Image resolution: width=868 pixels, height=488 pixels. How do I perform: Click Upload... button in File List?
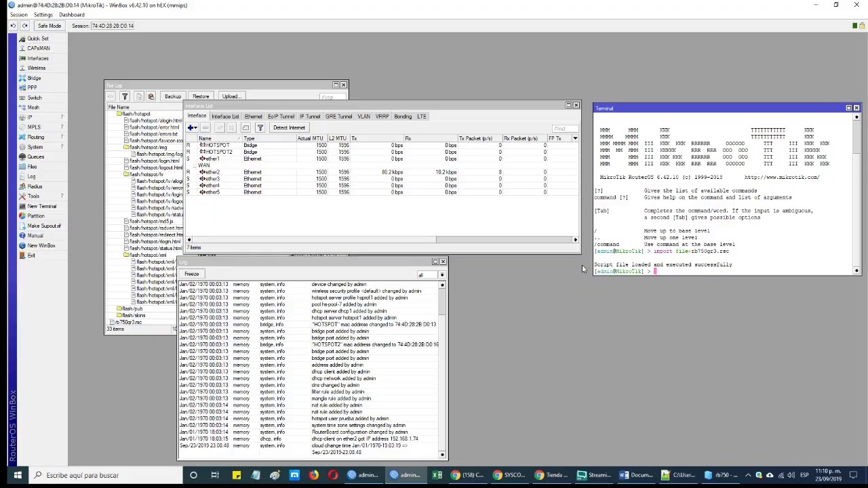(231, 96)
